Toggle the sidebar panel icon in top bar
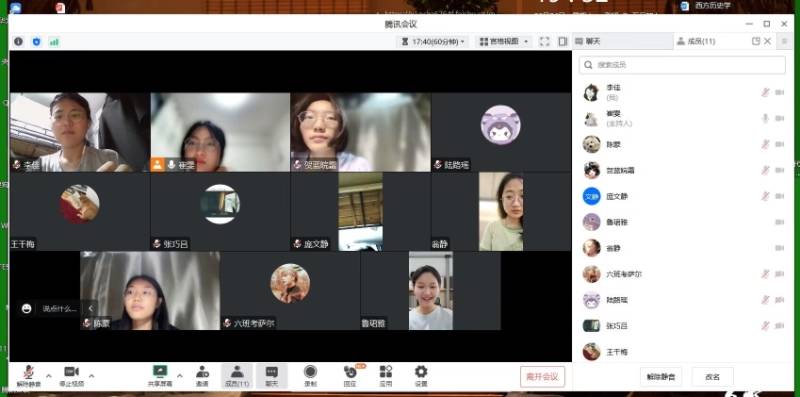This screenshot has width=800, height=397. tap(563, 42)
